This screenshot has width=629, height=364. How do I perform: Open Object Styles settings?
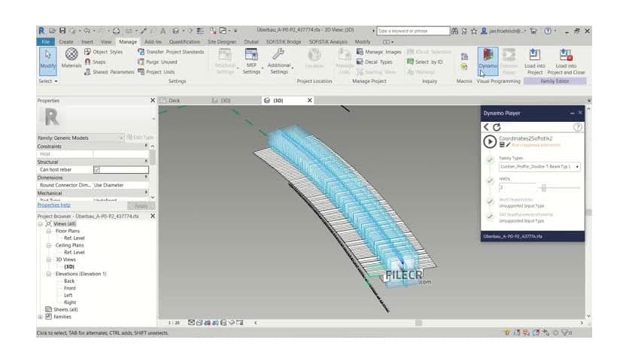coord(104,52)
